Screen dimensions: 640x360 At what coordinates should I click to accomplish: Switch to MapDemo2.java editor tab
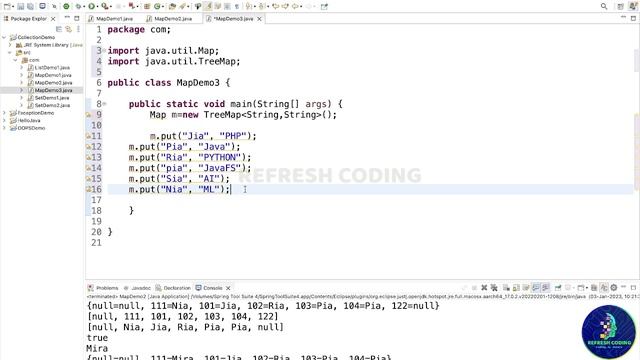[x=169, y=19]
